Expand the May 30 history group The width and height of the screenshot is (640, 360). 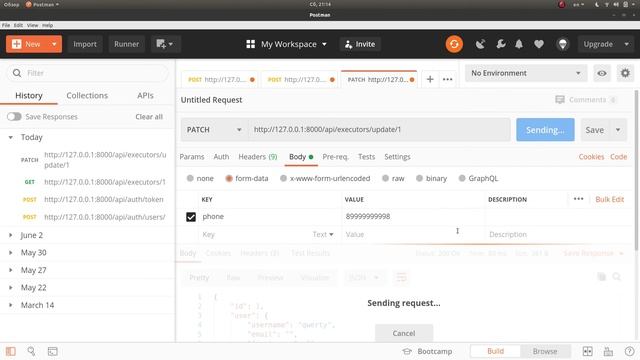(11, 253)
